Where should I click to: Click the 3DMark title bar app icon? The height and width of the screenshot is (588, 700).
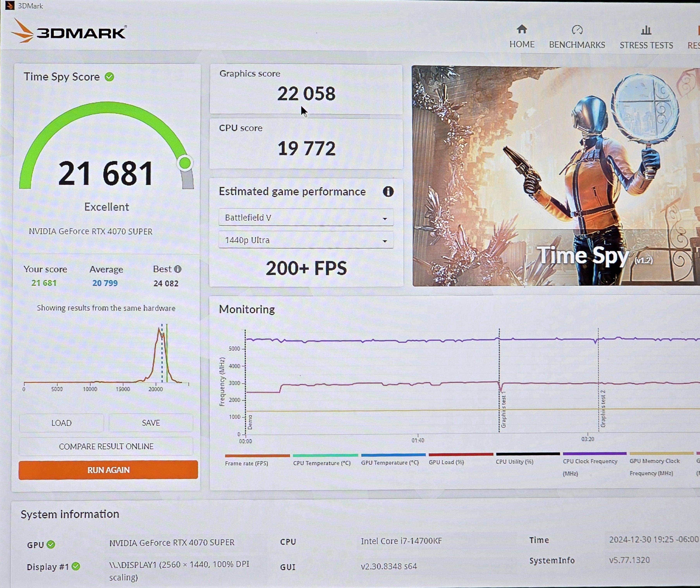coord(10,6)
